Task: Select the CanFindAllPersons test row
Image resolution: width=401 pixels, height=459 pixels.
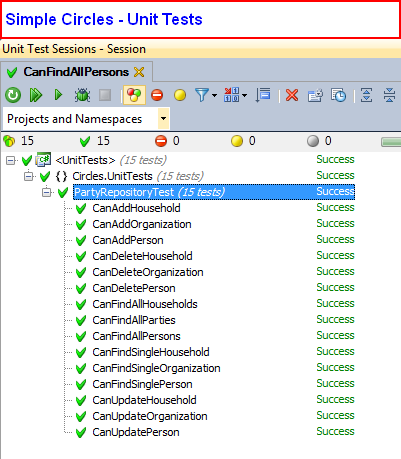Action: pos(136,336)
